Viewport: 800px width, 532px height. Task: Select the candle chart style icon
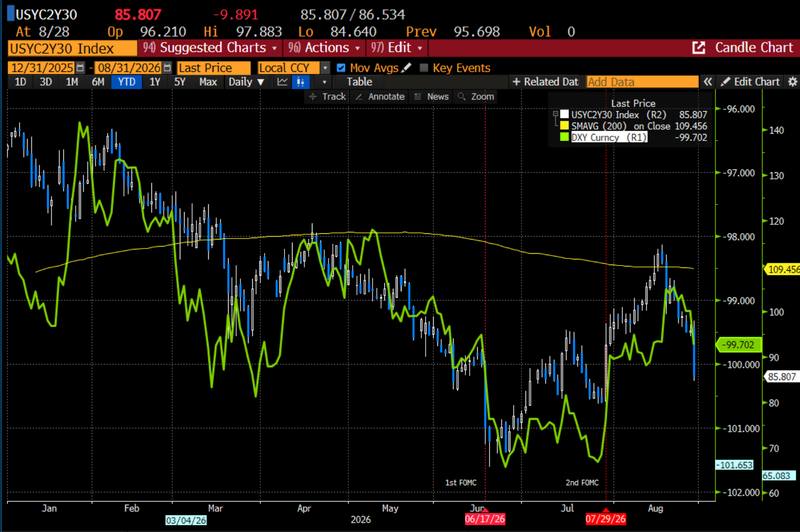(301, 82)
